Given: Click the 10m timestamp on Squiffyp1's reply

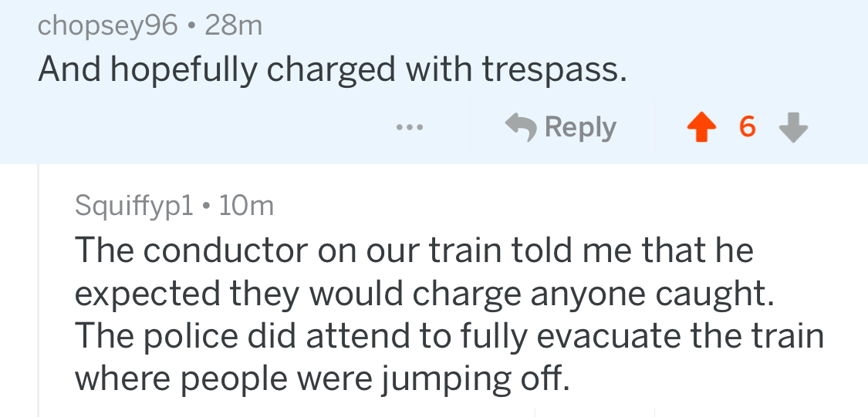Looking at the screenshot, I should [246, 206].
